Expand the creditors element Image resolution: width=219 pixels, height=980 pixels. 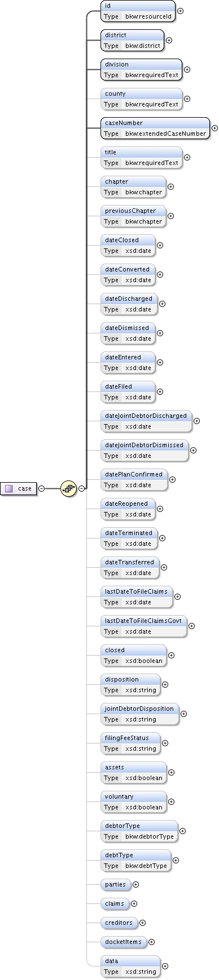click(x=142, y=923)
